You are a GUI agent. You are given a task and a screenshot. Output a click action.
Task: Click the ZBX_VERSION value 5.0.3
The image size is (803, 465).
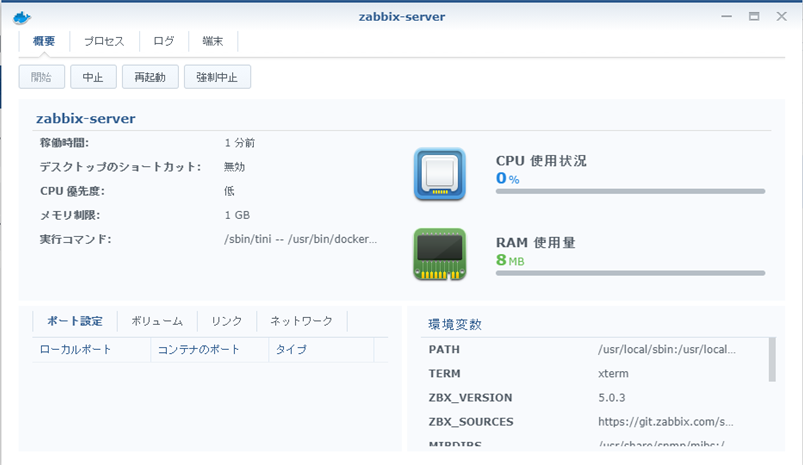click(x=612, y=398)
